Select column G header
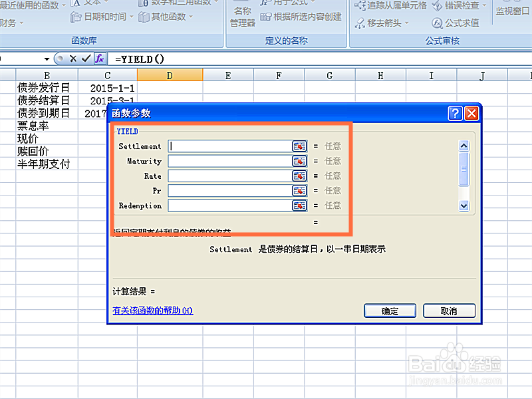 coord(330,75)
